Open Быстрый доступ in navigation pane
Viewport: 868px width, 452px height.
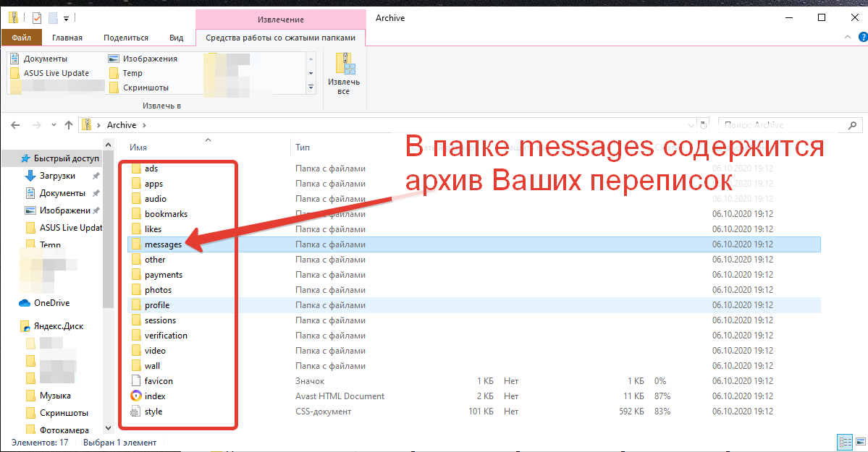[x=59, y=158]
